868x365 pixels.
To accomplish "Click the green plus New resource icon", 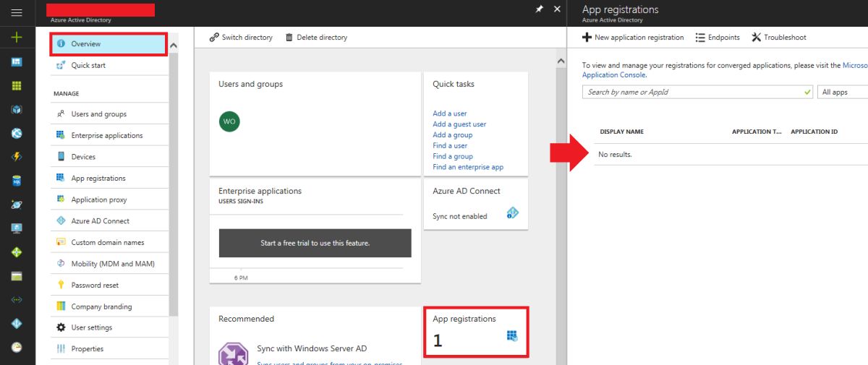I will coord(17,38).
